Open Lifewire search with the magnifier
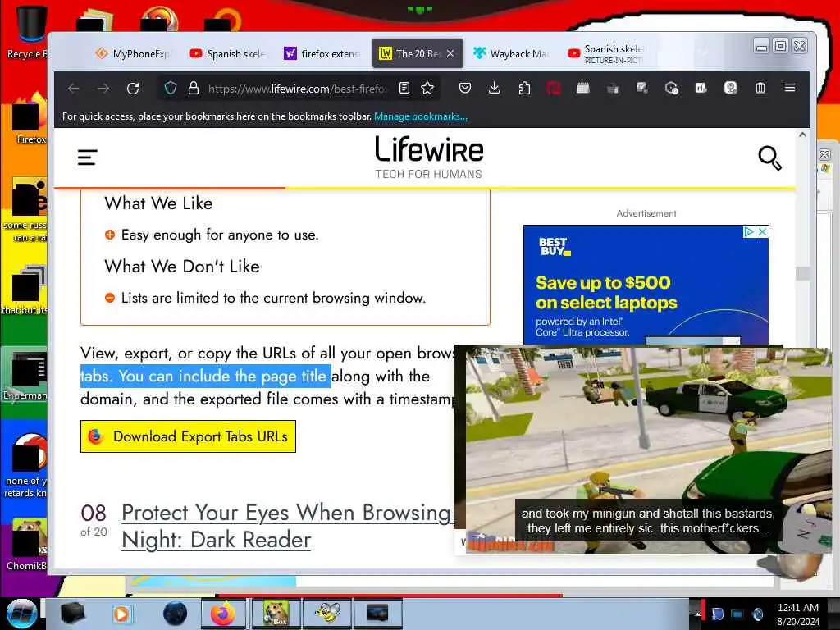840x630 pixels. pos(769,157)
